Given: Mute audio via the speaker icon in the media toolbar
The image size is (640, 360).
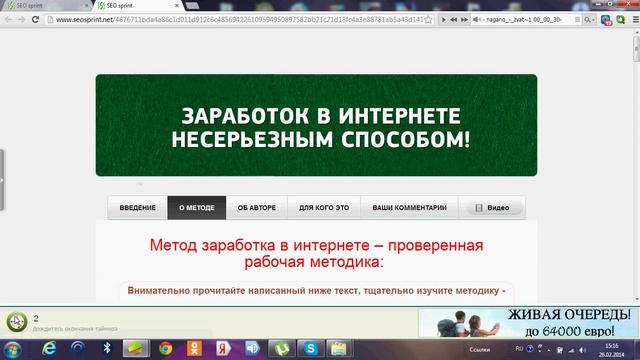Looking at the screenshot, I should [476, 20].
